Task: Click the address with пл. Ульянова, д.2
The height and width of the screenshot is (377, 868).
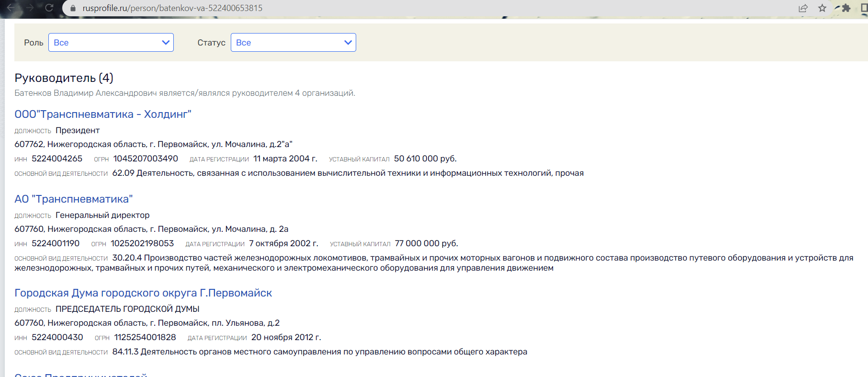Action: (x=147, y=323)
